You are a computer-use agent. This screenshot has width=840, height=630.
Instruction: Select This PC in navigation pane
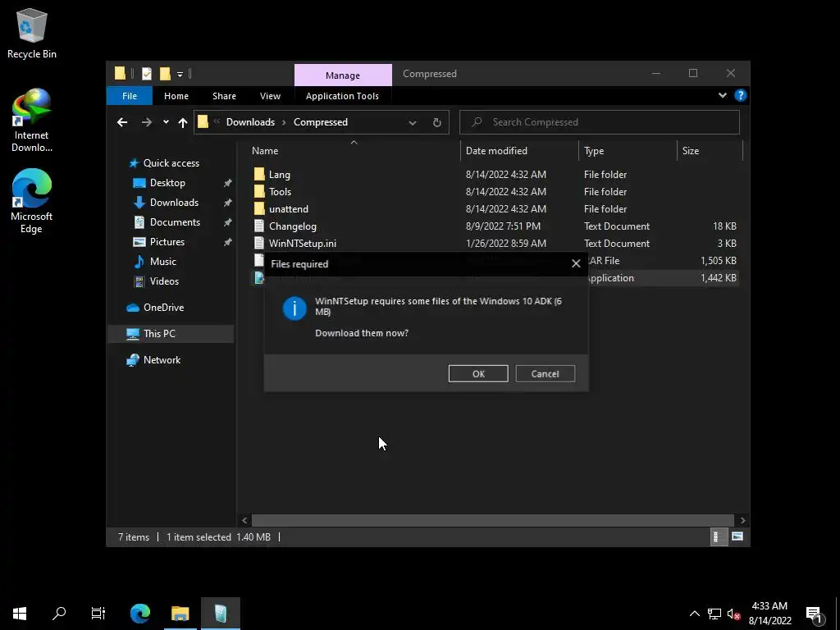159,334
